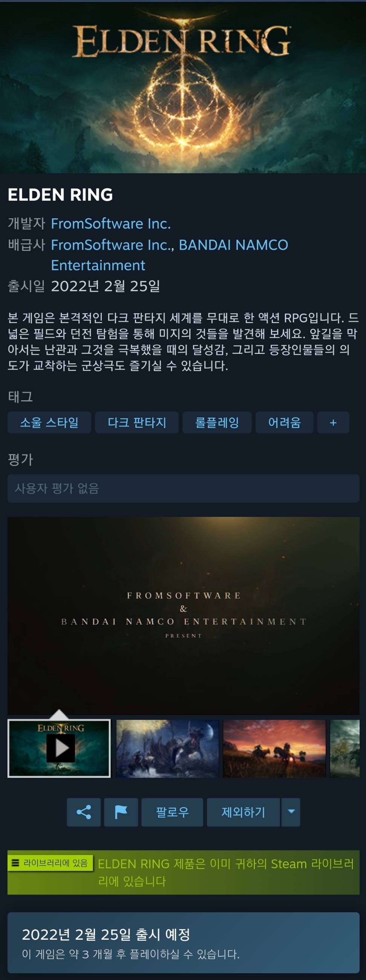This screenshot has width=366, height=980.
Task: Select the 소울 스타일 tag
Action: [49, 422]
